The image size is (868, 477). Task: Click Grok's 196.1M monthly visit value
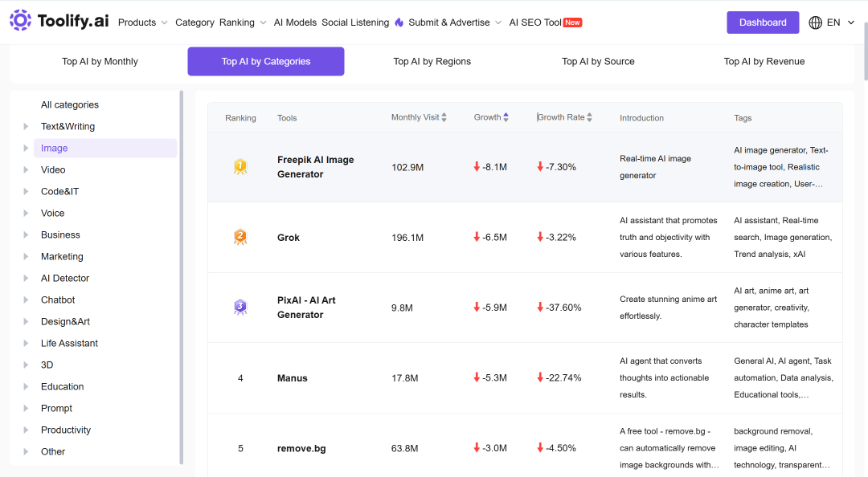pyautogui.click(x=407, y=238)
